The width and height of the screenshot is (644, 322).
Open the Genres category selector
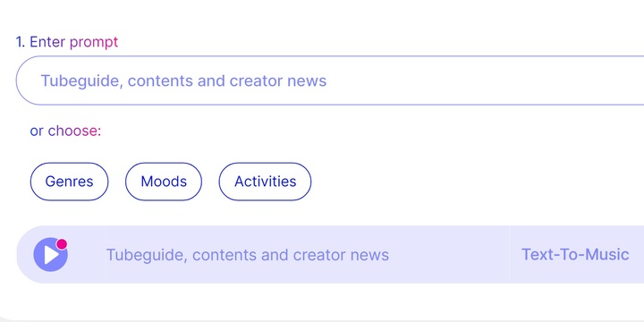click(69, 182)
